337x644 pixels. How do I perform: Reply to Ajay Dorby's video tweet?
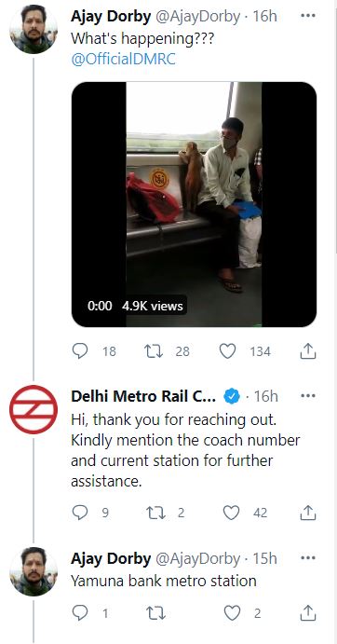(80, 351)
